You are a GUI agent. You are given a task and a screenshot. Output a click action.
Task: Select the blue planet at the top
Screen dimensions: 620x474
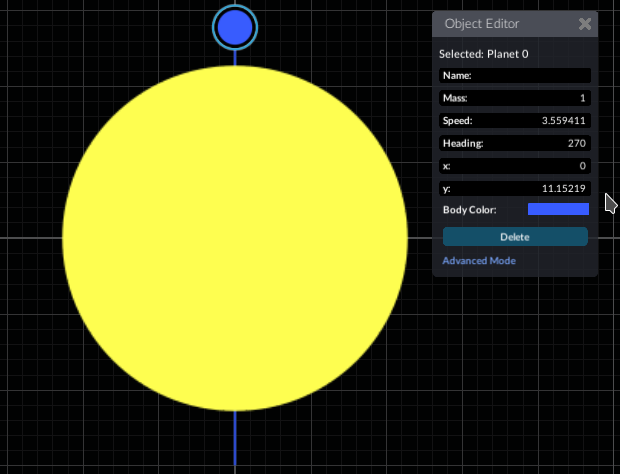click(235, 27)
